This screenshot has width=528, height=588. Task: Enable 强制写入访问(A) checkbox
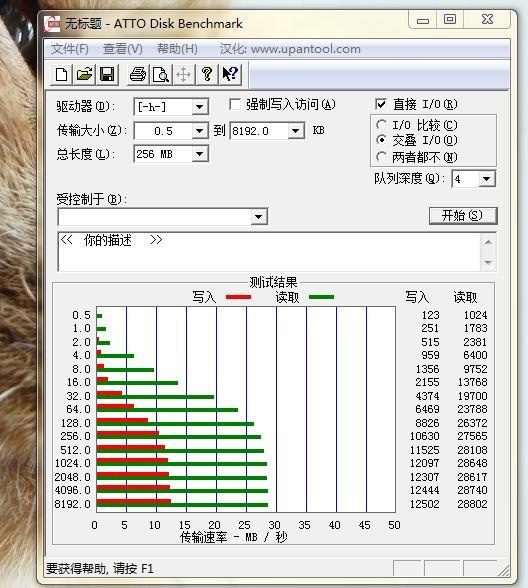pos(235,104)
